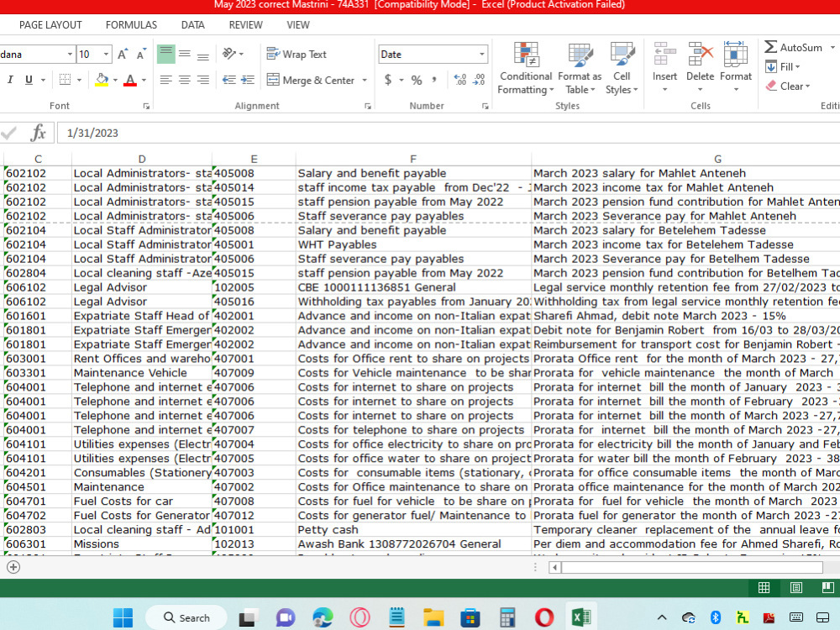This screenshot has height=630, width=840.
Task: Open Font dialog launcher
Action: [146, 106]
